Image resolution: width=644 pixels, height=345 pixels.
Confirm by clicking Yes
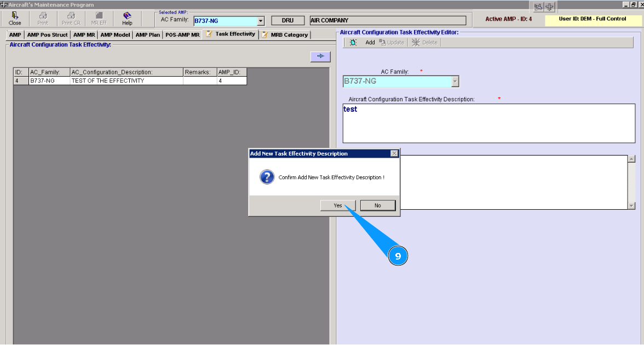click(337, 205)
